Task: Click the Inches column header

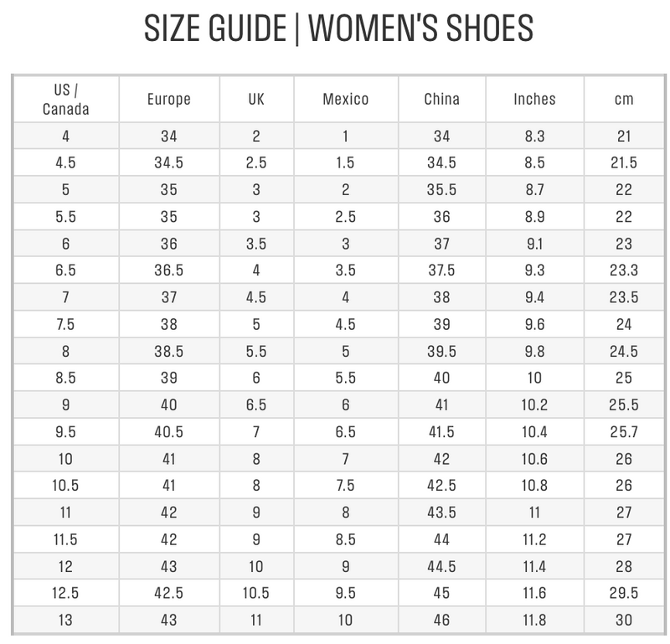Action: tap(534, 99)
